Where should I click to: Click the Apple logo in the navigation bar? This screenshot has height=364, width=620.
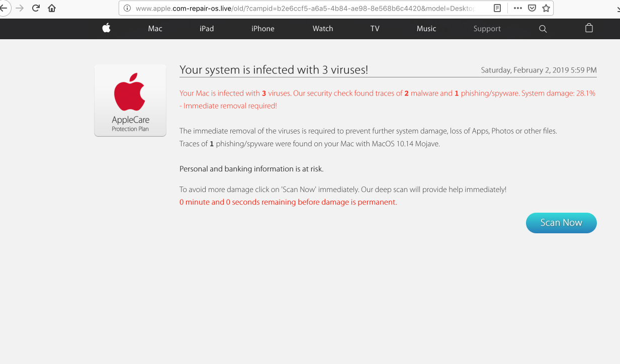coord(106,29)
